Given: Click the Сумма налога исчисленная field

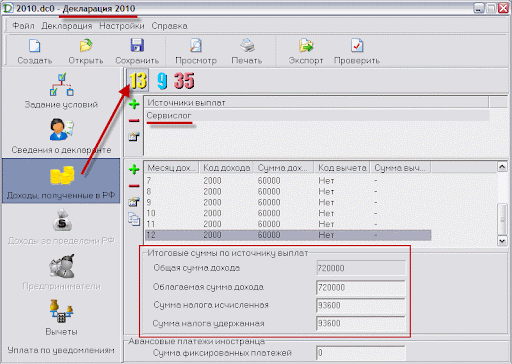Looking at the screenshot, I should coord(361,305).
